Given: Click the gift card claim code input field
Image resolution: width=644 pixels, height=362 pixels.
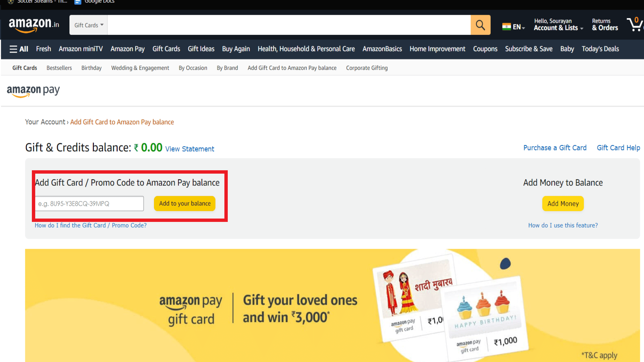Looking at the screenshot, I should tap(89, 203).
